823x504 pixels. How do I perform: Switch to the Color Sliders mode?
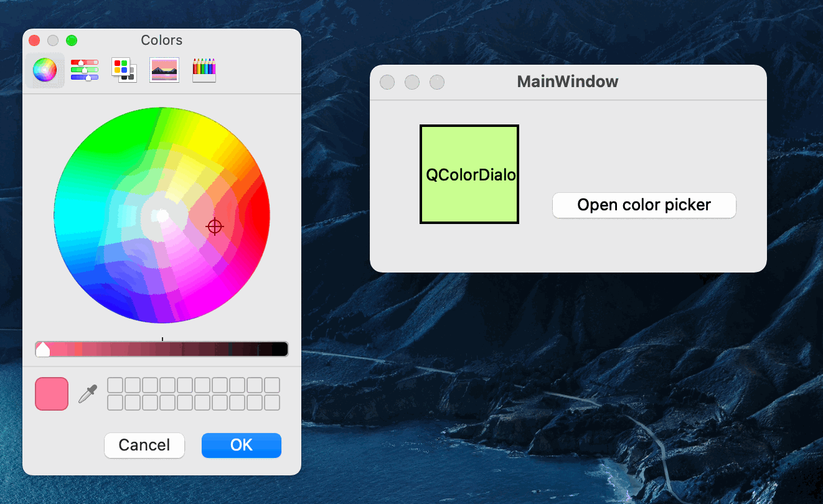[84, 70]
